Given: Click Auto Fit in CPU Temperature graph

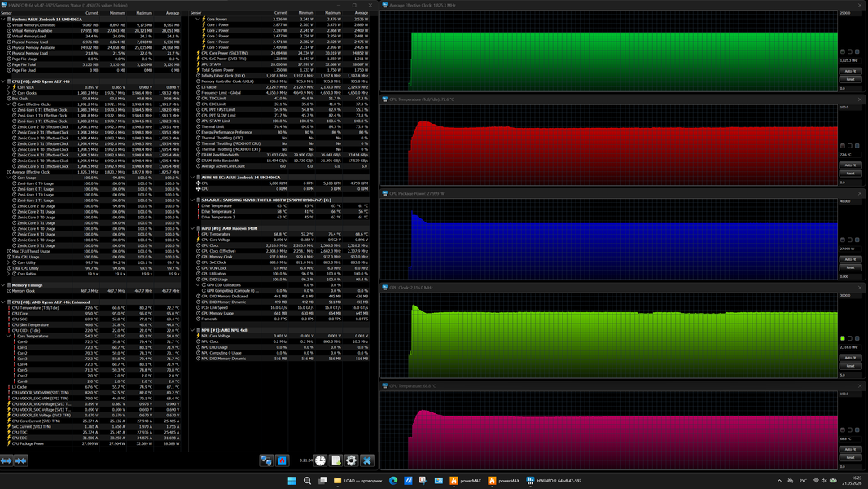Looking at the screenshot, I should click(x=850, y=165).
